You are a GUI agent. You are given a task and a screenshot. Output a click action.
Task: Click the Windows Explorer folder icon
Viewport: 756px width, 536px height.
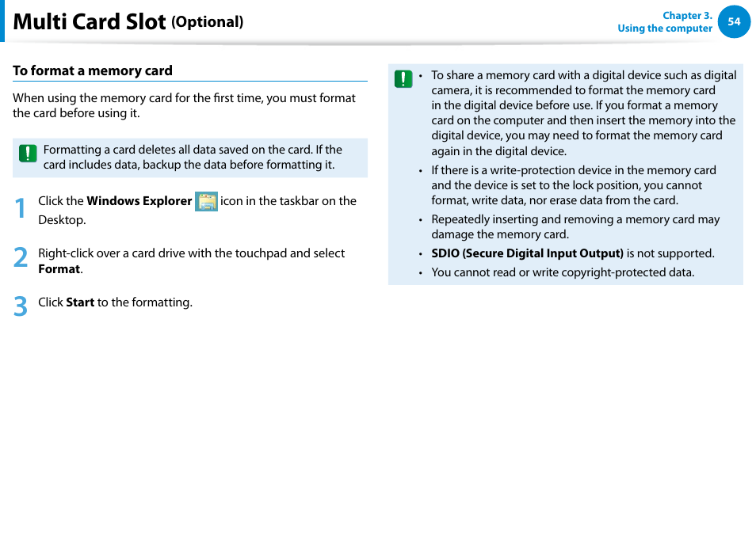(206, 201)
